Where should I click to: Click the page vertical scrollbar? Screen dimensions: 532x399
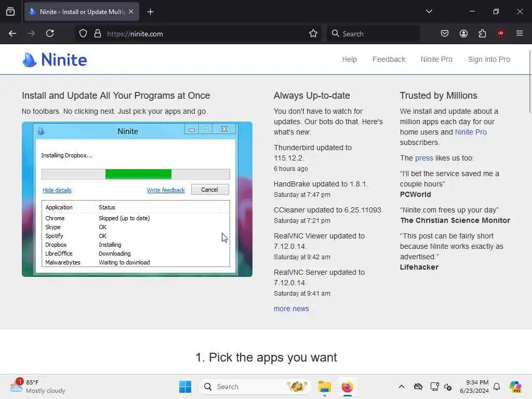click(x=530, y=82)
